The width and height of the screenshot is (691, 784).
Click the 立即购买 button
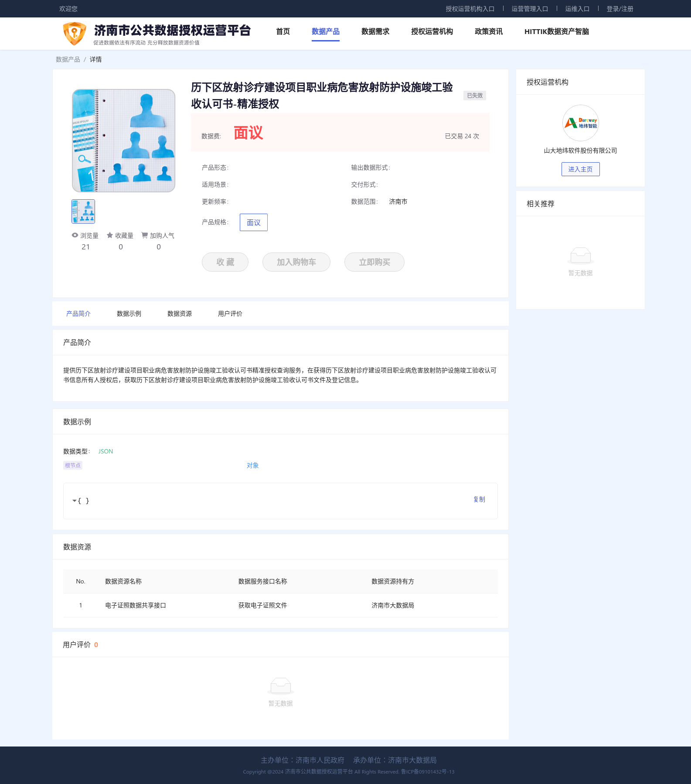[374, 262]
